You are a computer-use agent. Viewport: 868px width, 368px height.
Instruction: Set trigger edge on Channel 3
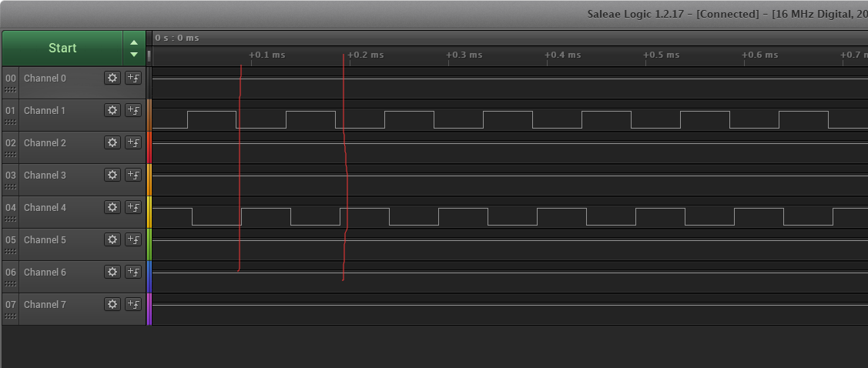[x=133, y=175]
